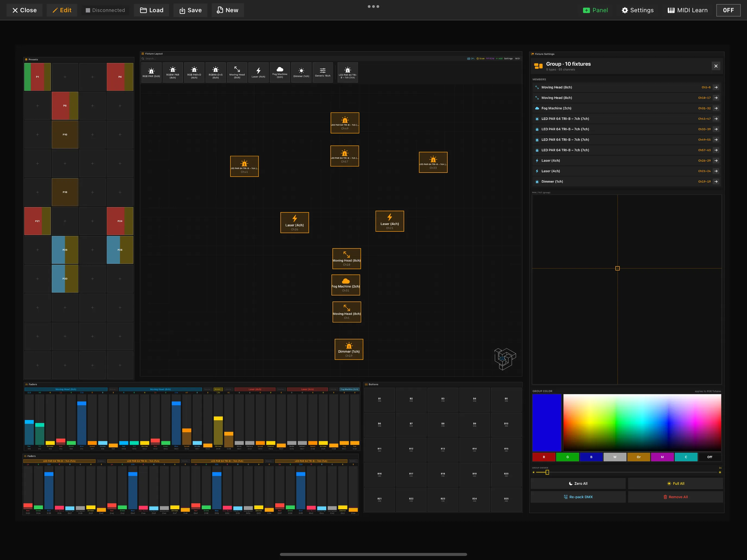Click Full All button

click(x=675, y=483)
